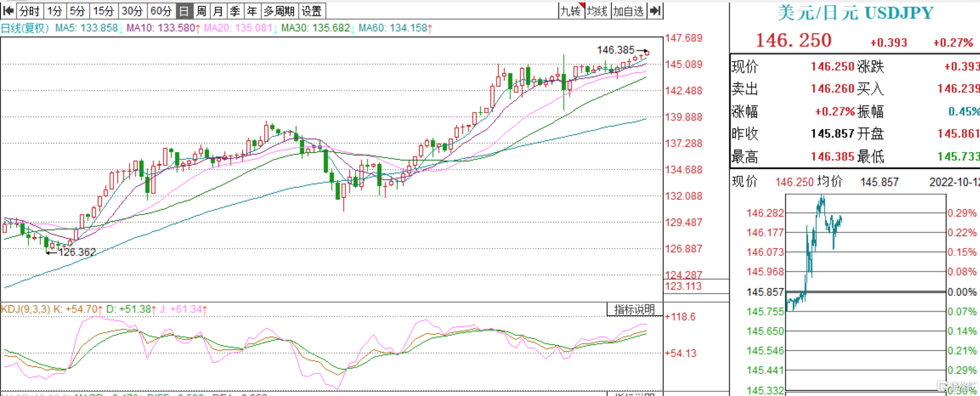The image size is (980, 396).
Task: Toggle the 均线 moving average lines
Action: click(597, 11)
